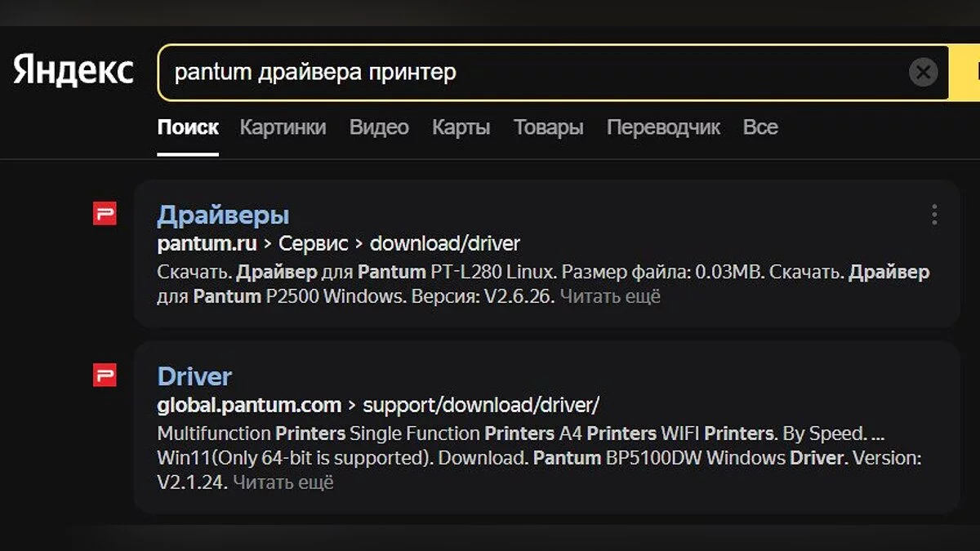Go to the Карты tab
The image size is (980, 551).
click(461, 127)
